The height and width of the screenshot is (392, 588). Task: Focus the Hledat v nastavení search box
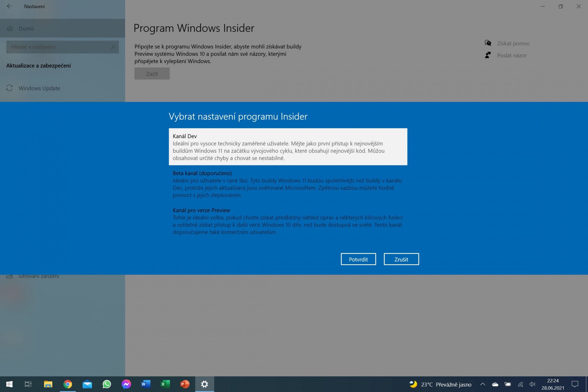pos(62,47)
